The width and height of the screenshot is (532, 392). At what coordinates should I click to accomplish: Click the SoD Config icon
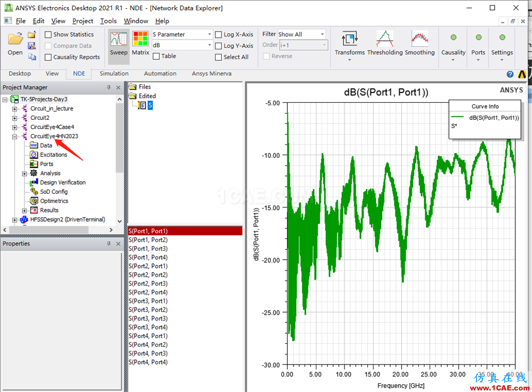coord(34,192)
